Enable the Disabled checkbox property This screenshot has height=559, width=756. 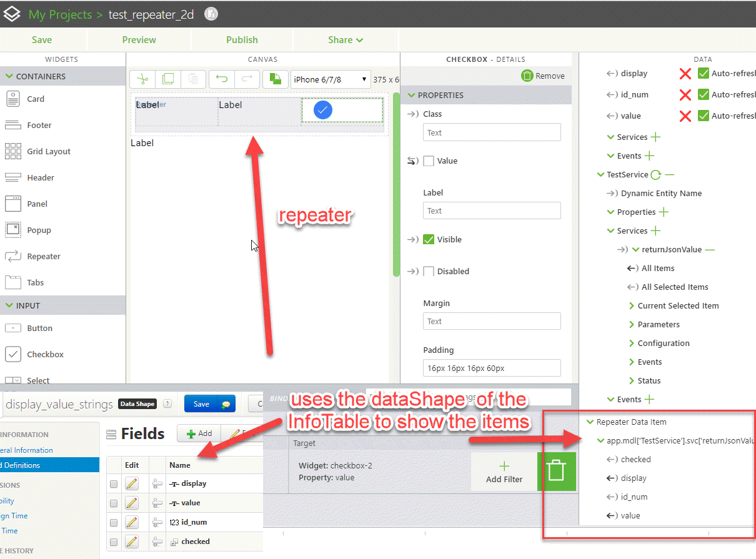tap(428, 271)
